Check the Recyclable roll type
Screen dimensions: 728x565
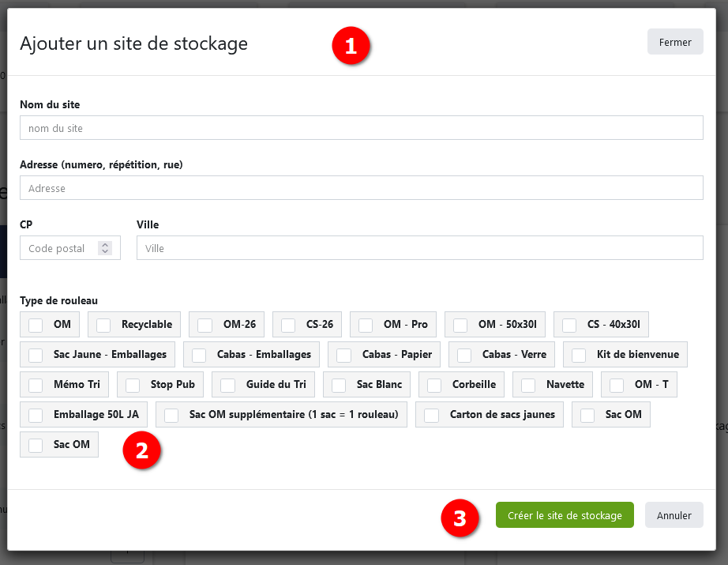pyautogui.click(x=103, y=325)
